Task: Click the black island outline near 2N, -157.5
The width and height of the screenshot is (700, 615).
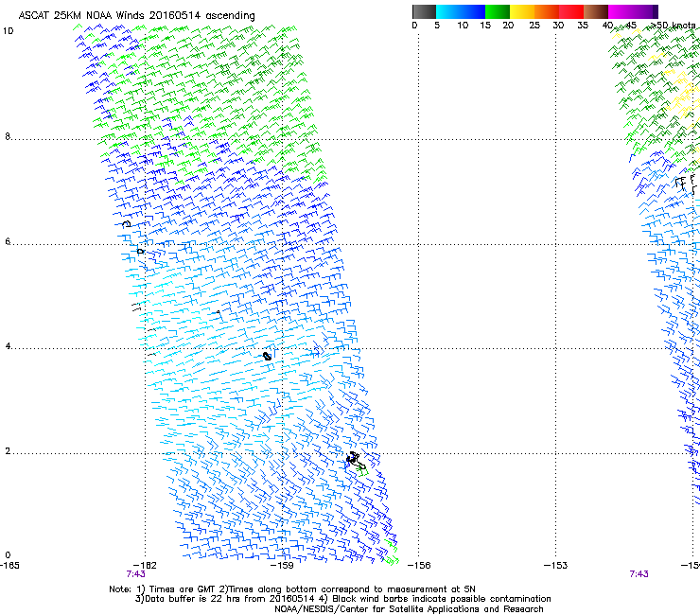Action: point(356,461)
